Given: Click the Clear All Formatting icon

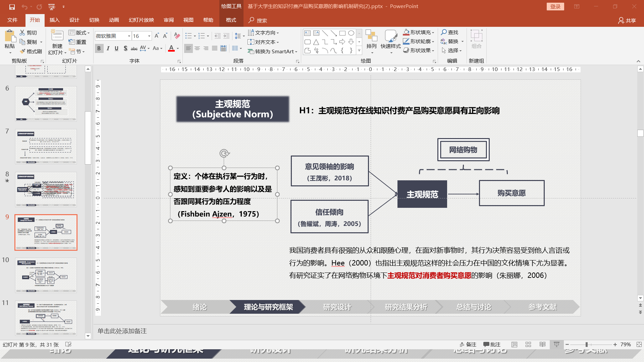Looking at the screenshot, I should tap(177, 36).
